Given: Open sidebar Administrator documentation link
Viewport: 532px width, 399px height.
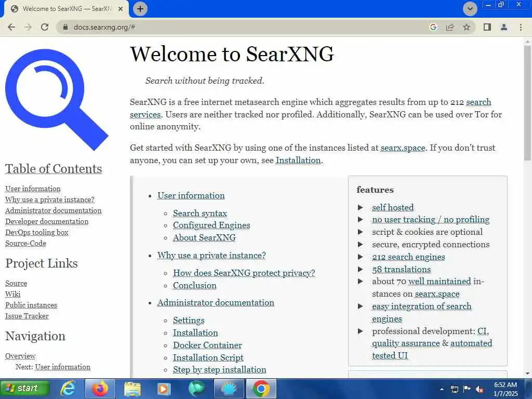Looking at the screenshot, I should tap(54, 210).
